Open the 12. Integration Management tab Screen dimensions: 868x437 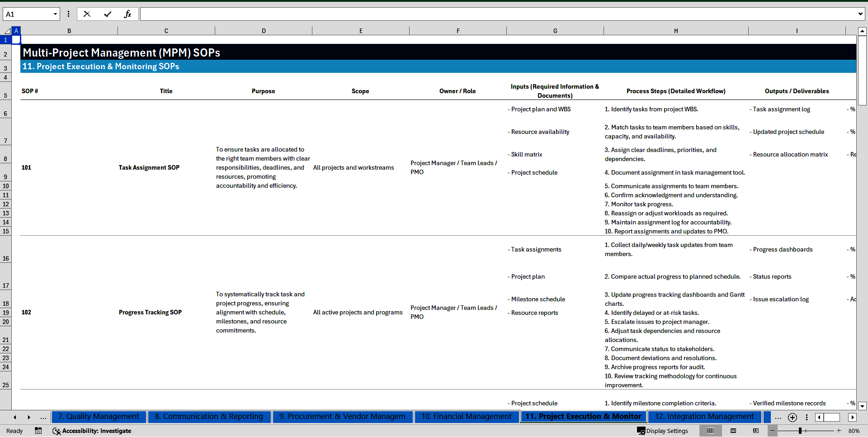[703, 417]
